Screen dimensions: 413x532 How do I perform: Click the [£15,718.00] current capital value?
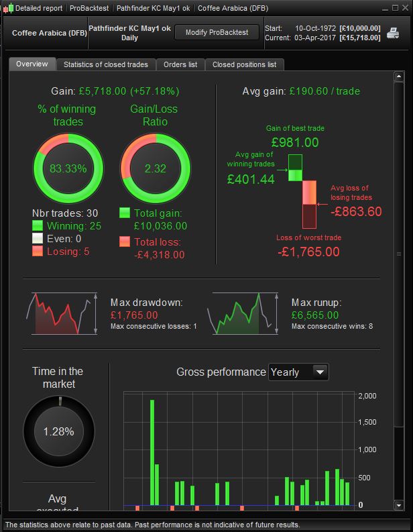coord(360,38)
